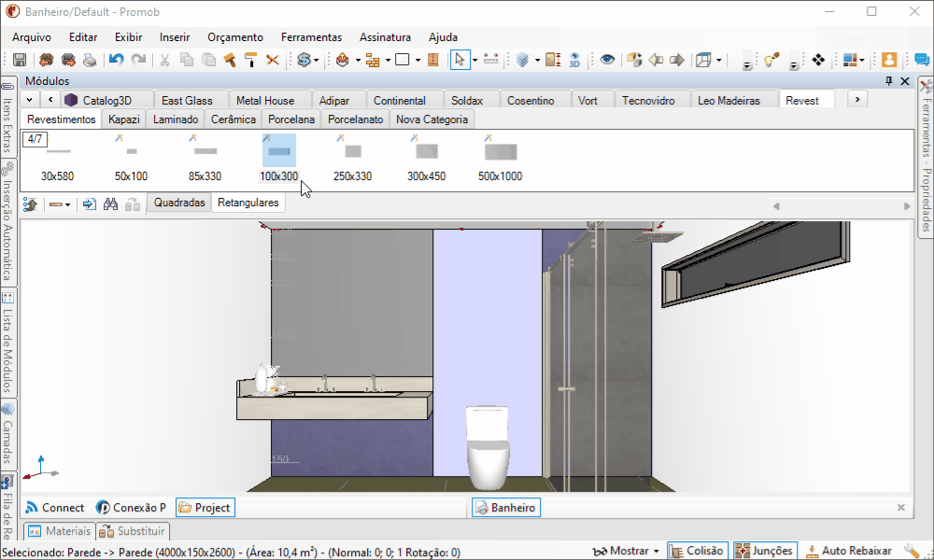Click the red X delete icon
Image resolution: width=934 pixels, height=560 pixels.
click(x=273, y=60)
